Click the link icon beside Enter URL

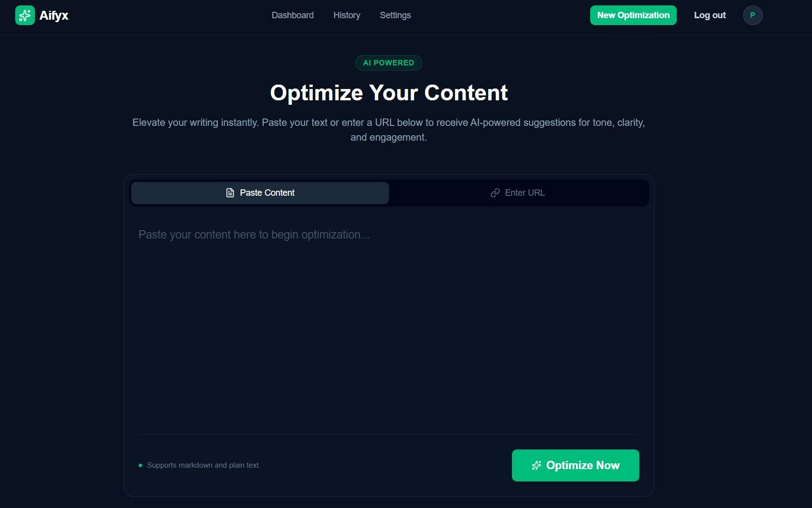point(494,193)
